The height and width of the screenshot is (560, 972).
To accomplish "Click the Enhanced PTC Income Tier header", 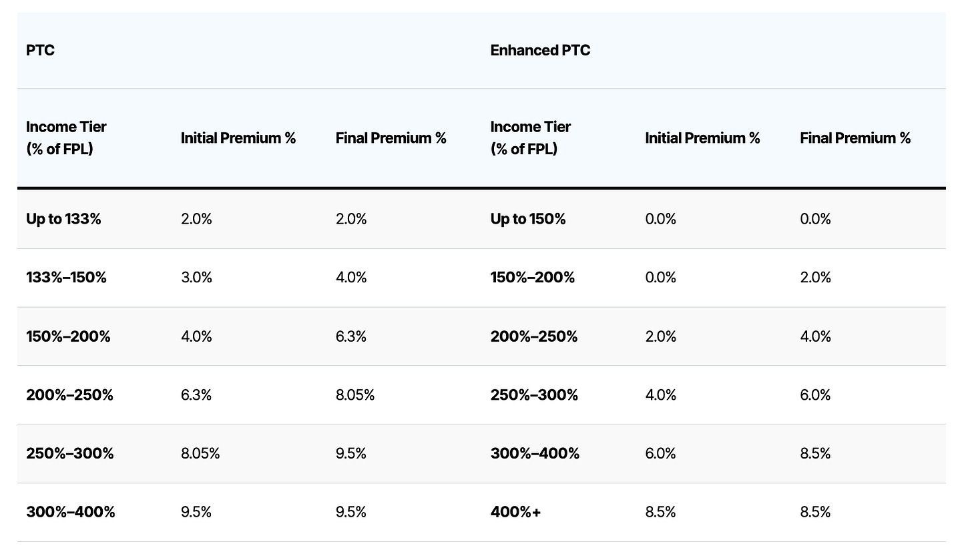I will click(x=531, y=137).
